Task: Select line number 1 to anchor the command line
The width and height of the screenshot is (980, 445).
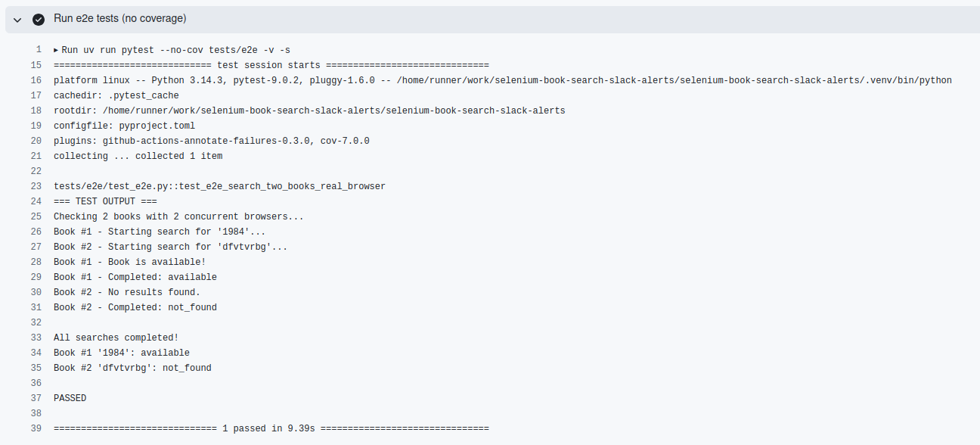Action: (x=38, y=50)
